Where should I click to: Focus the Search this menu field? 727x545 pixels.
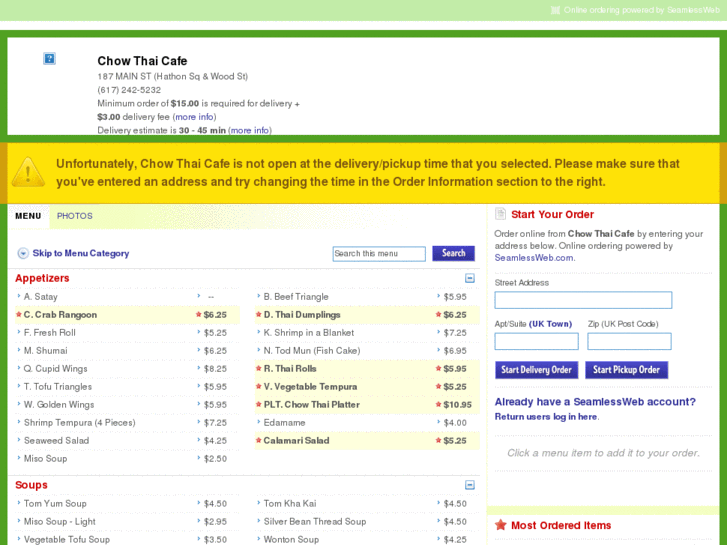pos(379,254)
